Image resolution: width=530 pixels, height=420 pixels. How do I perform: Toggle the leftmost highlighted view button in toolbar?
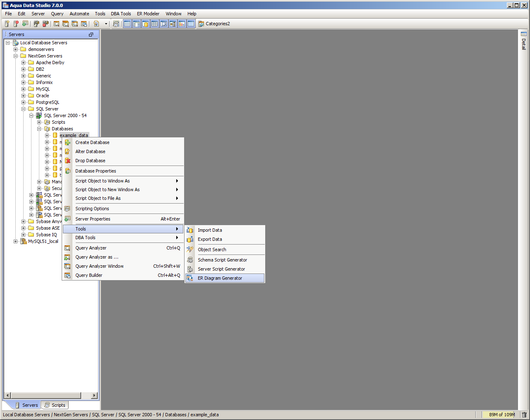[x=127, y=24]
